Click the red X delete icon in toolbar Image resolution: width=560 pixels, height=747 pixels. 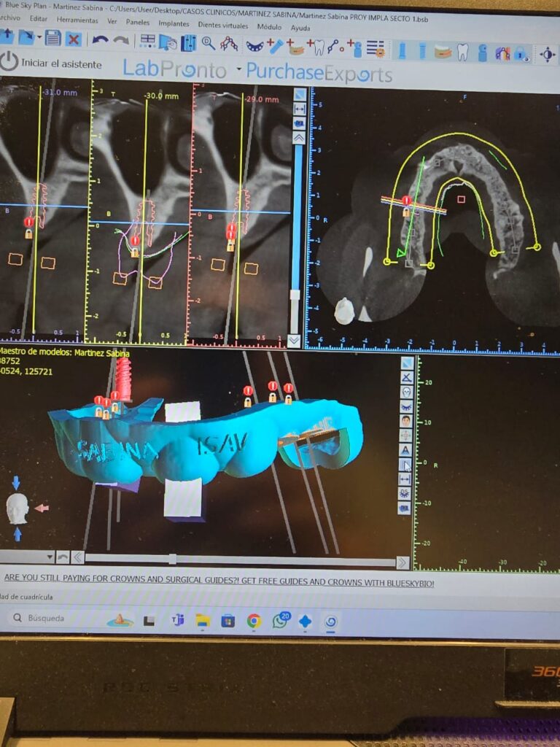74,39
